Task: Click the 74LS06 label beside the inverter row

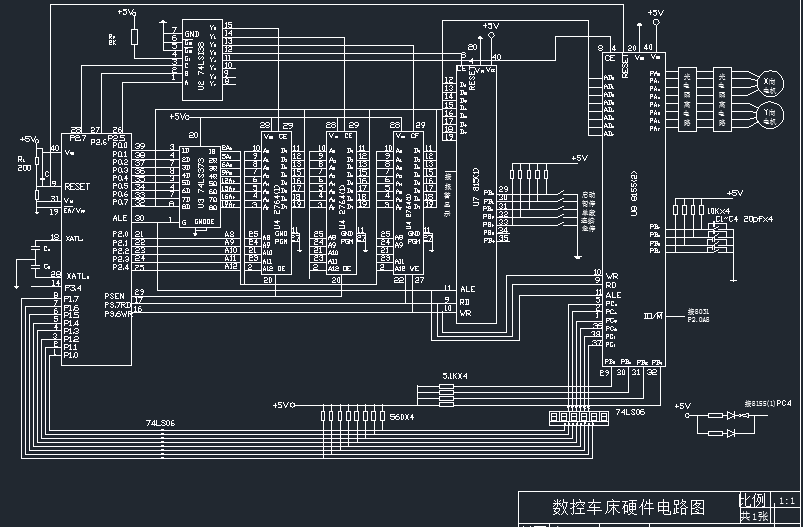Action: [x=630, y=412]
